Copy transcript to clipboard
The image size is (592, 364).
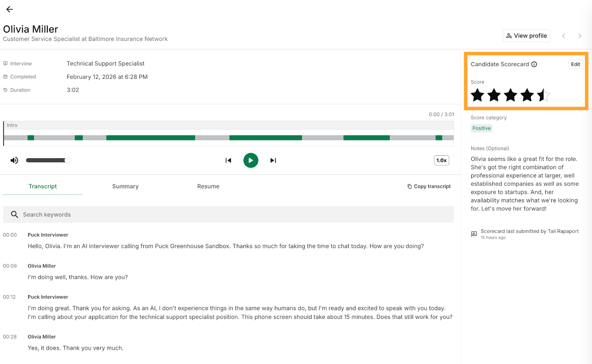pyautogui.click(x=429, y=186)
